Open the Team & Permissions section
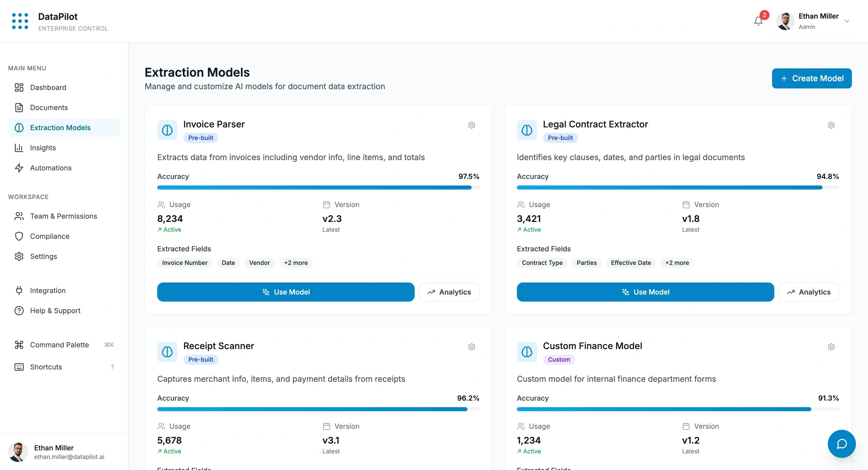Image resolution: width=868 pixels, height=470 pixels. click(63, 216)
